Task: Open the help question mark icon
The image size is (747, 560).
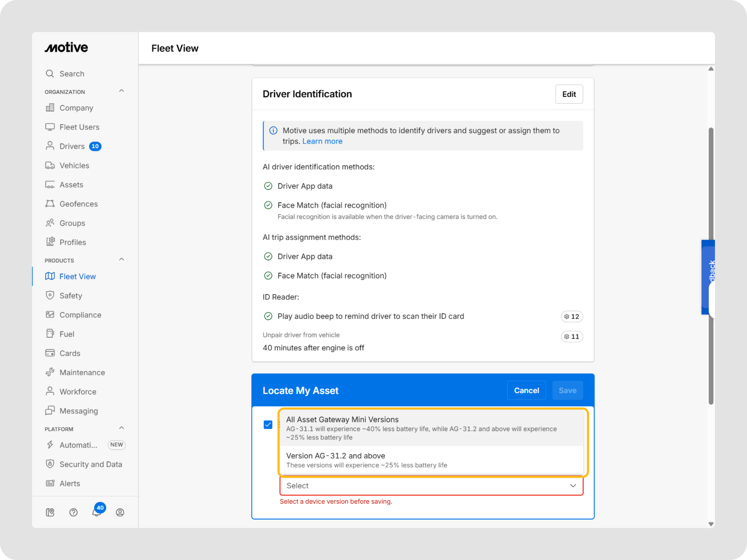Action: (x=73, y=513)
